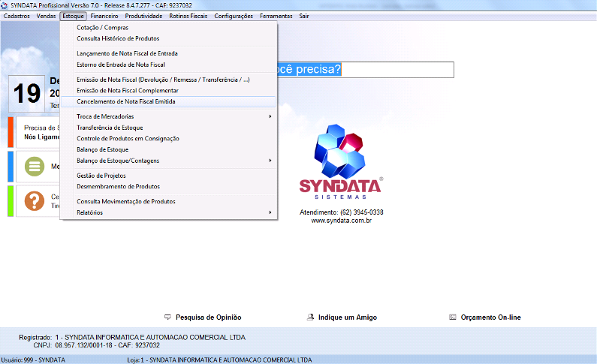Open the Indique um Amigo link
Screen dimensions: 597x364
click(x=348, y=317)
